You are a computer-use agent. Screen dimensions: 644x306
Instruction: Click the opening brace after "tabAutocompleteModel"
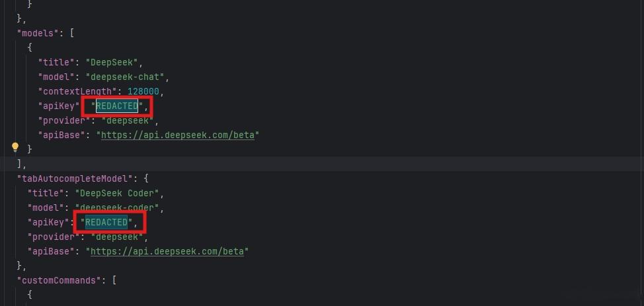[x=146, y=178]
